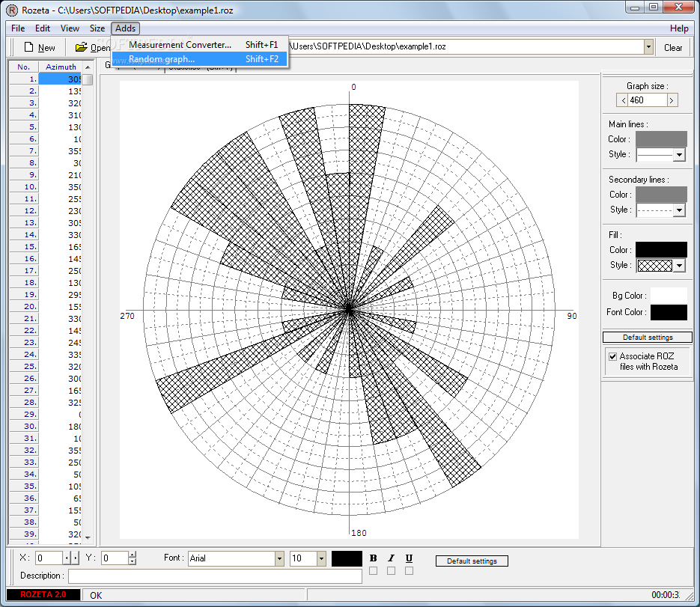Image resolution: width=700 pixels, height=607 pixels.
Task: Open the Fill Style dropdown
Action: click(680, 266)
